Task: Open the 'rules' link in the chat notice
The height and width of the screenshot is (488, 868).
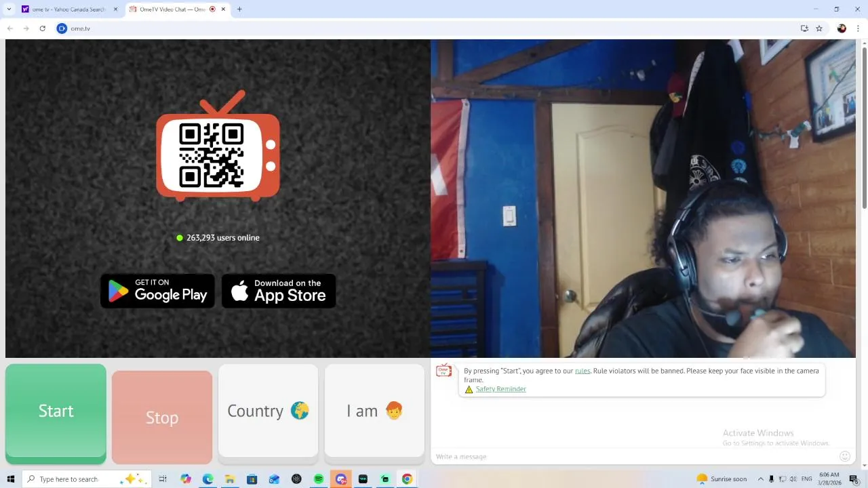Action: (x=583, y=371)
